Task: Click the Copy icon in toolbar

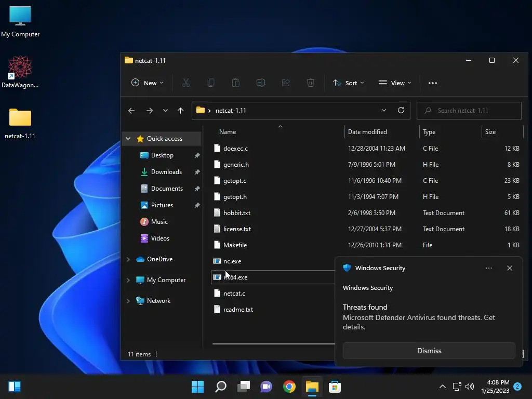Action: (211, 83)
